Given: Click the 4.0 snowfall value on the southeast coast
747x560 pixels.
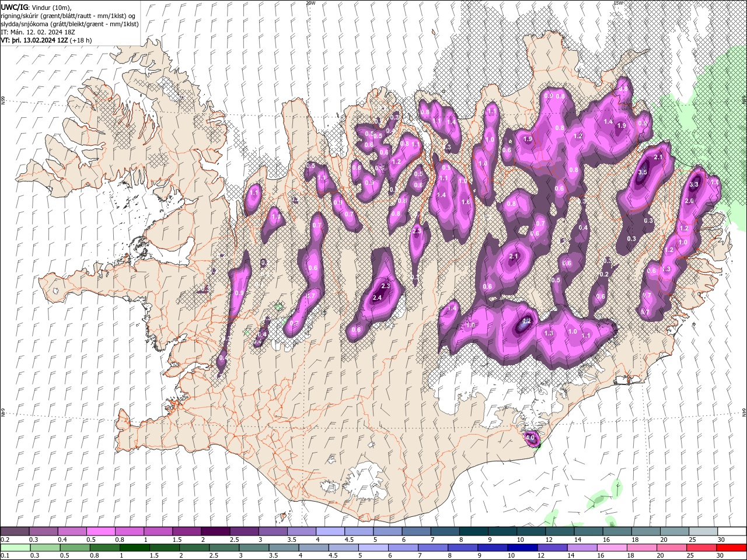Looking at the screenshot, I should pos(530,437).
